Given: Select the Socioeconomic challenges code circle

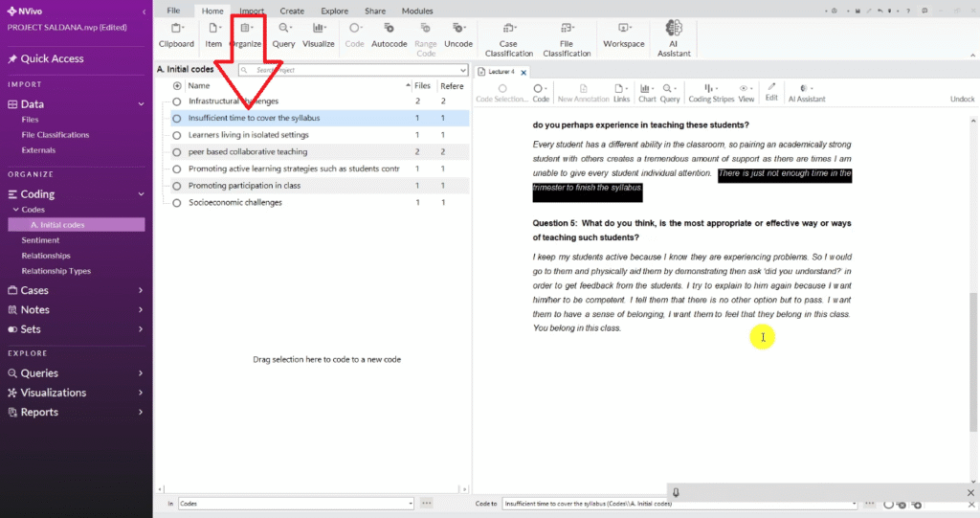Looking at the screenshot, I should click(x=177, y=203).
